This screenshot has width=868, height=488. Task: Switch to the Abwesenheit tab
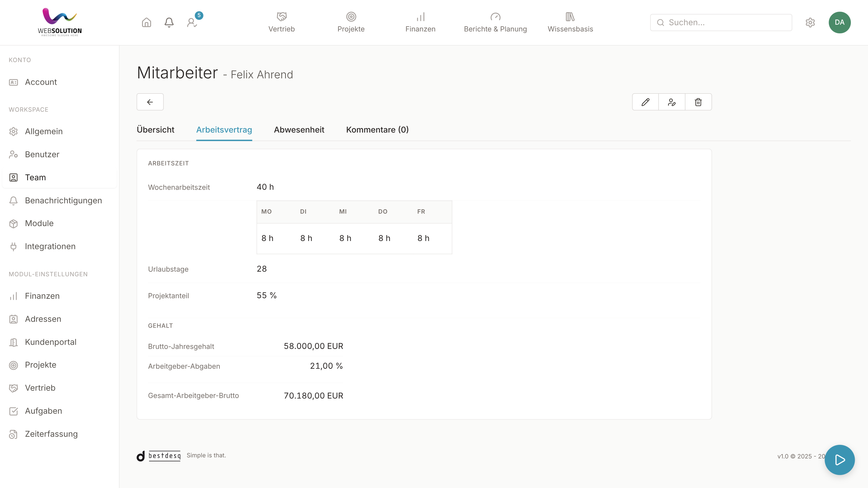click(299, 130)
